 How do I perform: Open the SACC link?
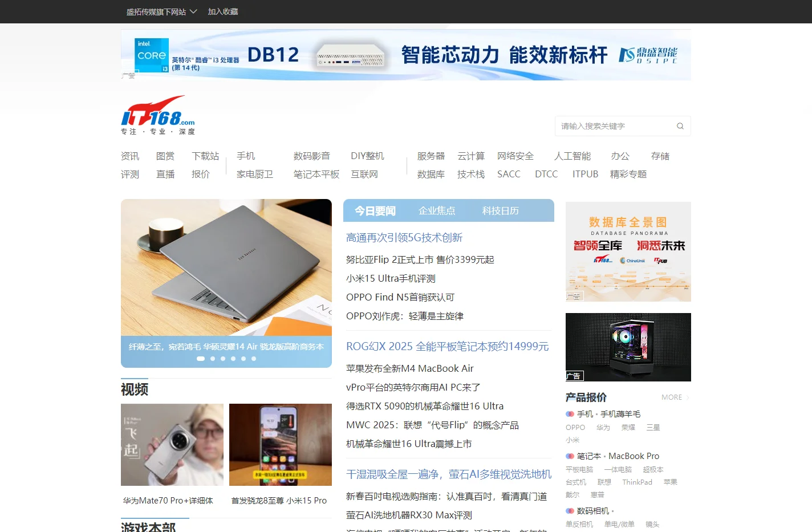(509, 174)
